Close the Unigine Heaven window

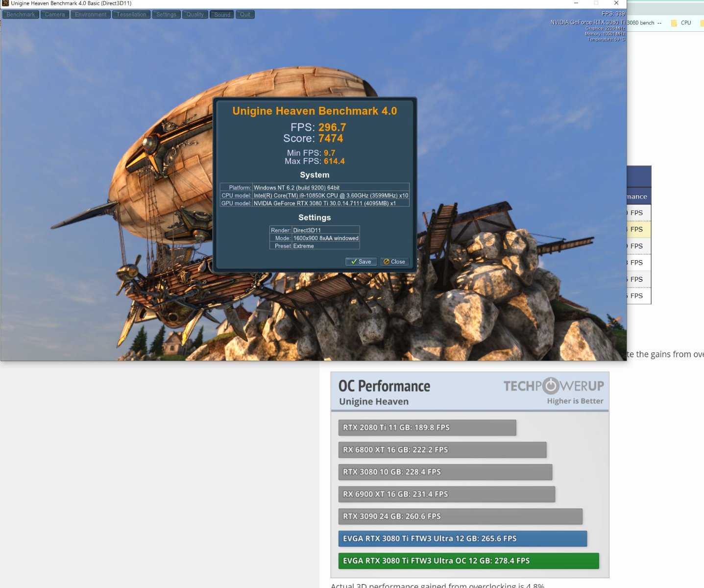[x=616, y=3]
